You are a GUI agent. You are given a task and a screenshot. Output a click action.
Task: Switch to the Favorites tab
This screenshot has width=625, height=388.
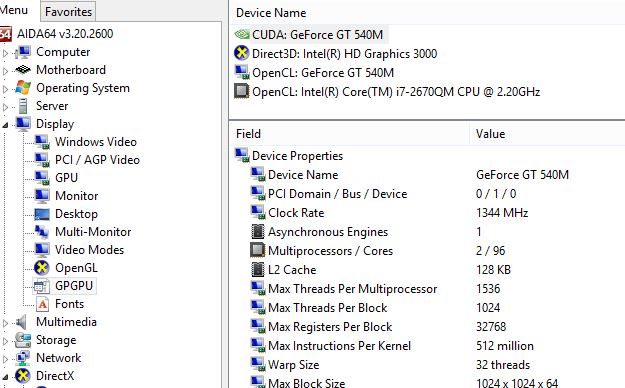pos(68,12)
